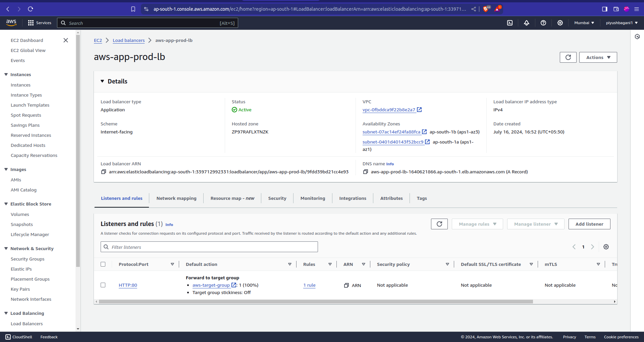Open the Actions dropdown
The image size is (644, 342).
598,57
